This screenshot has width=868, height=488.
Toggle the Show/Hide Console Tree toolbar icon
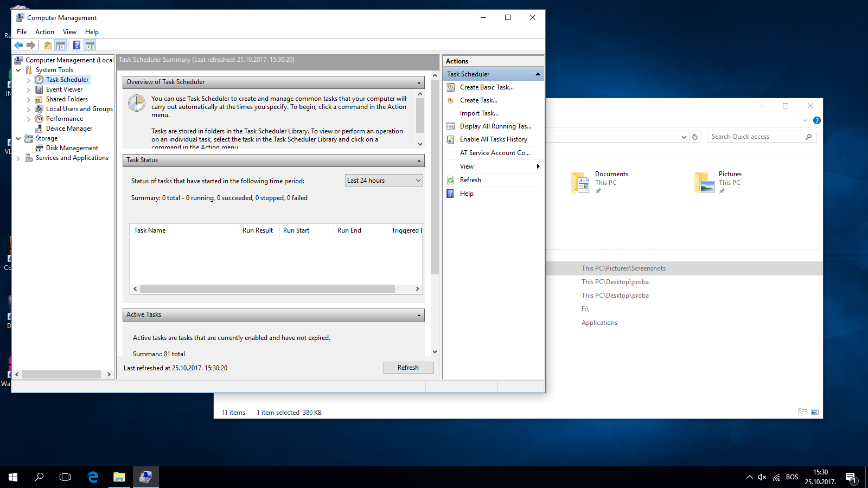pos(61,46)
